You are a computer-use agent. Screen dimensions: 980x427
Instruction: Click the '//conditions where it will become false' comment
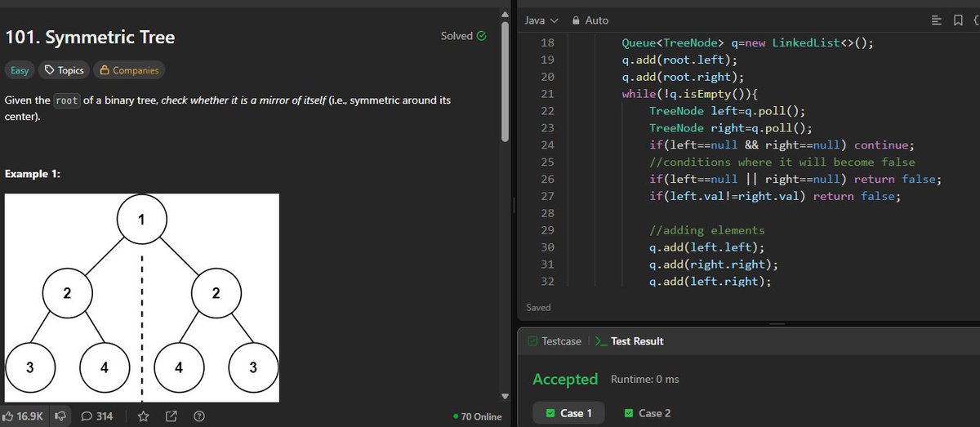tap(782, 162)
